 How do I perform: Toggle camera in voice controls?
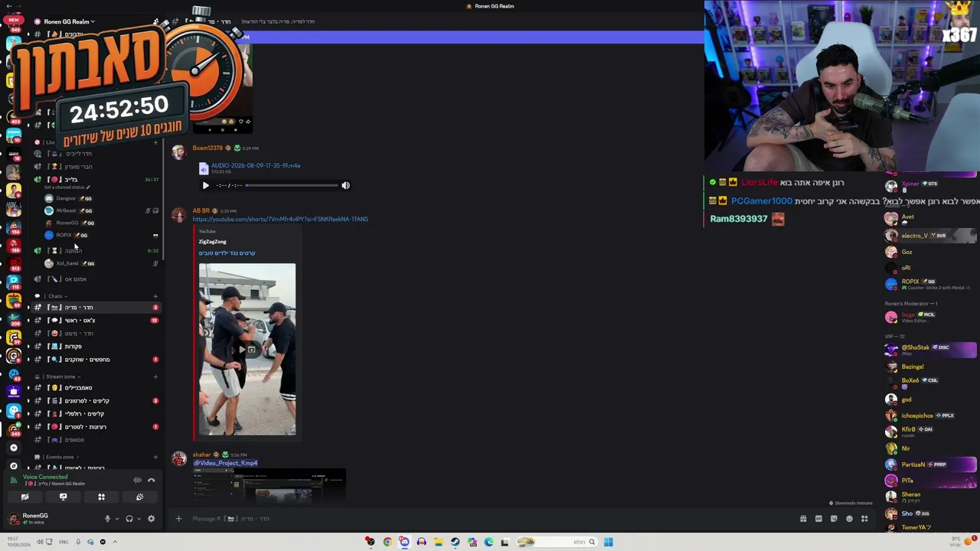click(x=24, y=497)
